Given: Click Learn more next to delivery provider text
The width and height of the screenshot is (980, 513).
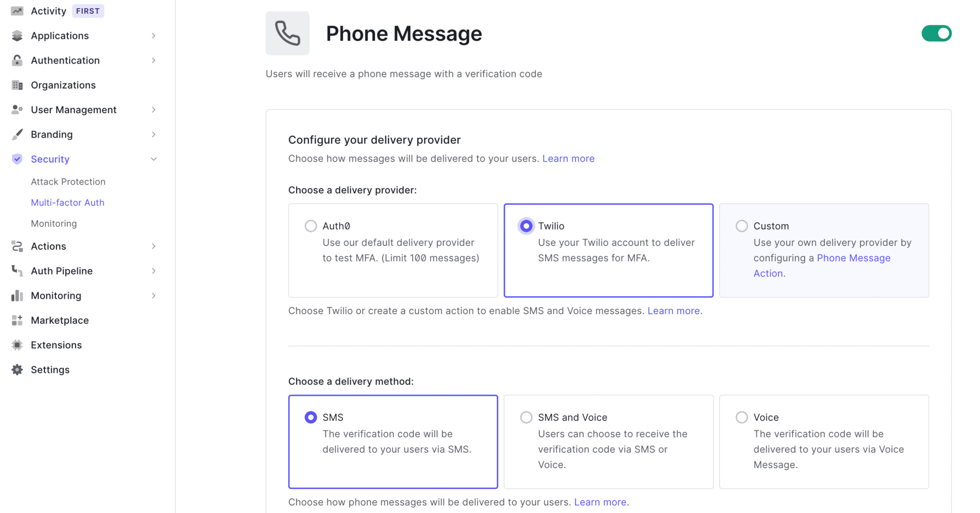Looking at the screenshot, I should click(568, 158).
